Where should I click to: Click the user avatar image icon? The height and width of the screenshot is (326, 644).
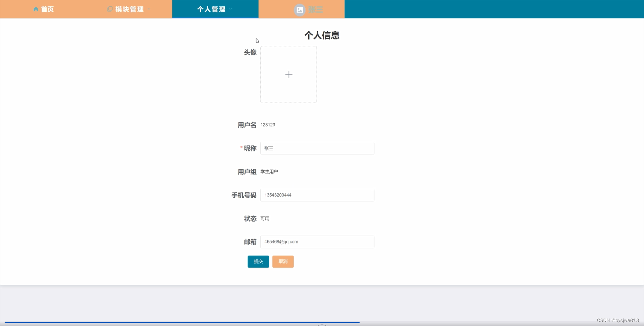tap(300, 10)
